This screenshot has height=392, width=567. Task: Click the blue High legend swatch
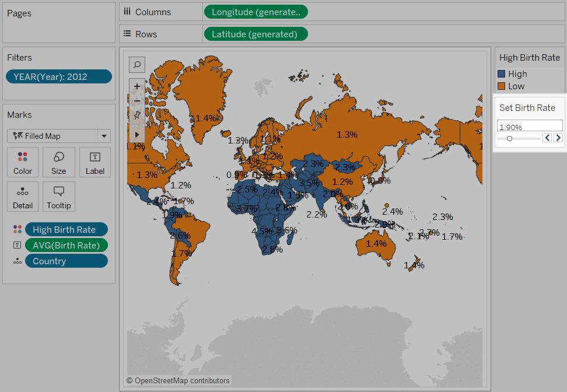pyautogui.click(x=501, y=73)
